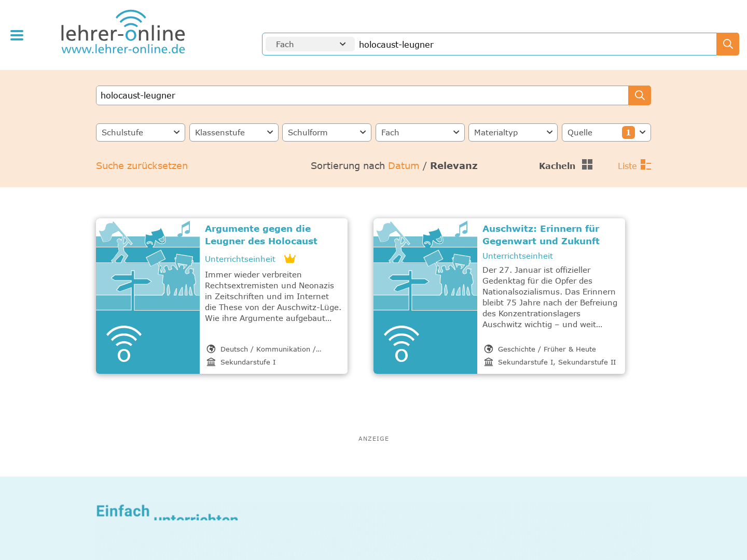Click school icon beside Sekundarstufe I, Sekundarstufe II
This screenshot has height=560, width=747.
click(x=489, y=362)
